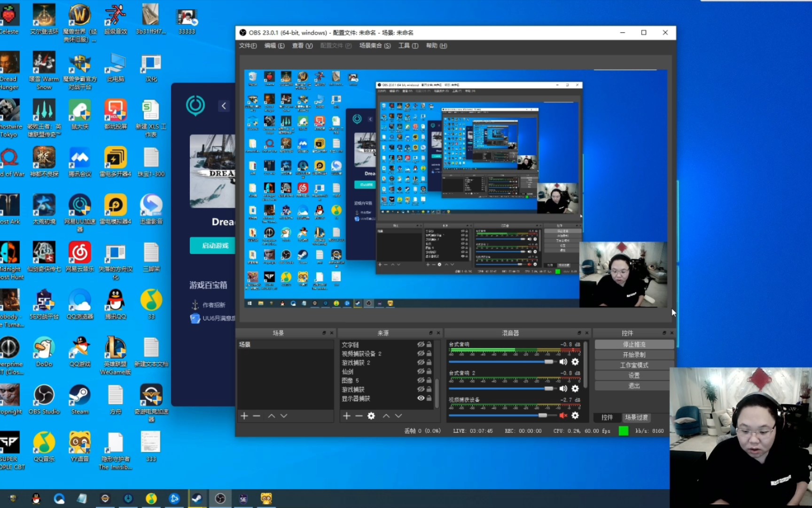Move scene up with chevron
Image resolution: width=812 pixels, height=508 pixels.
(x=272, y=416)
